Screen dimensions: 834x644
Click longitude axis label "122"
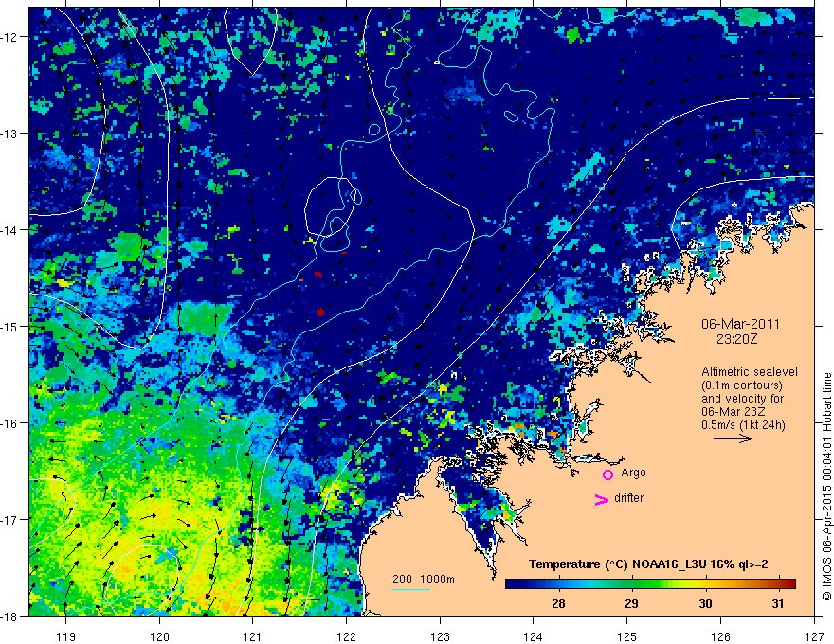point(346,636)
